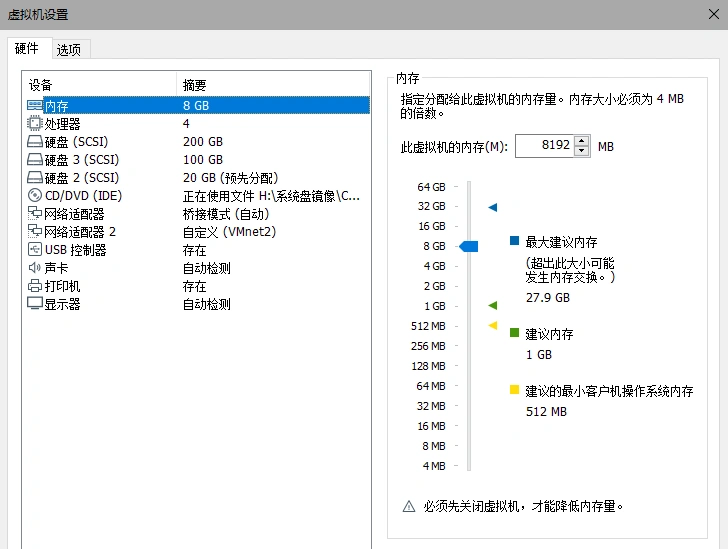Click the 2 GB slider scale label

coord(434,286)
